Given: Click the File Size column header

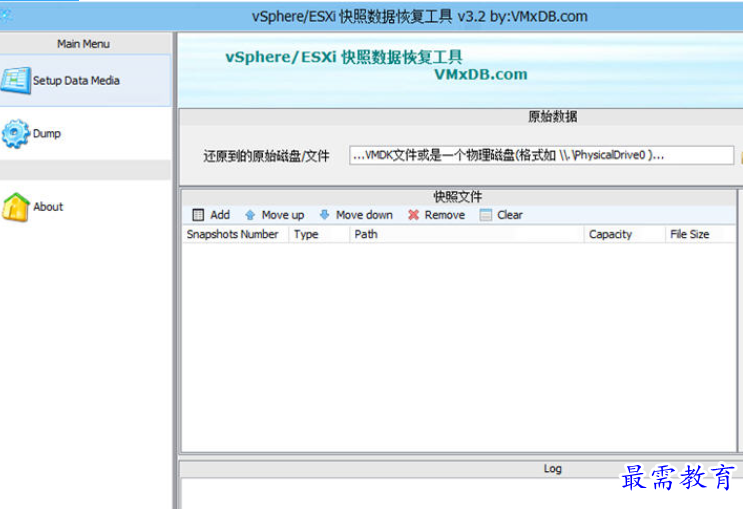Looking at the screenshot, I should [x=701, y=235].
